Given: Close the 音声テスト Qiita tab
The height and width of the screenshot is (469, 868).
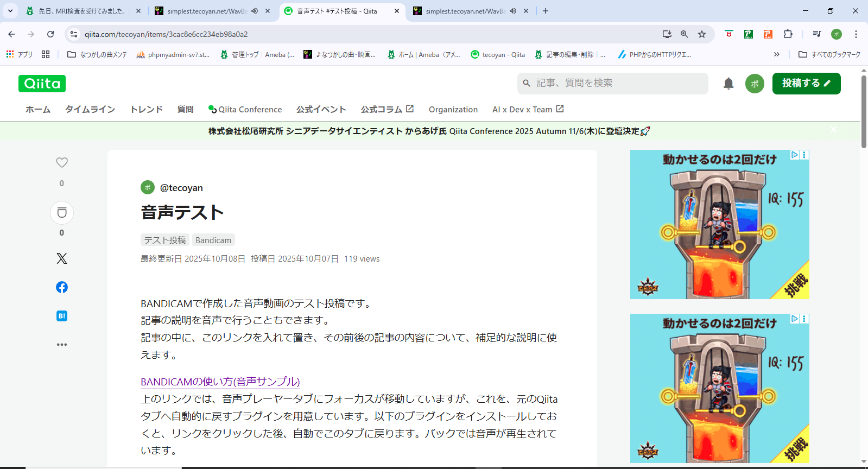Looking at the screenshot, I should tap(397, 11).
